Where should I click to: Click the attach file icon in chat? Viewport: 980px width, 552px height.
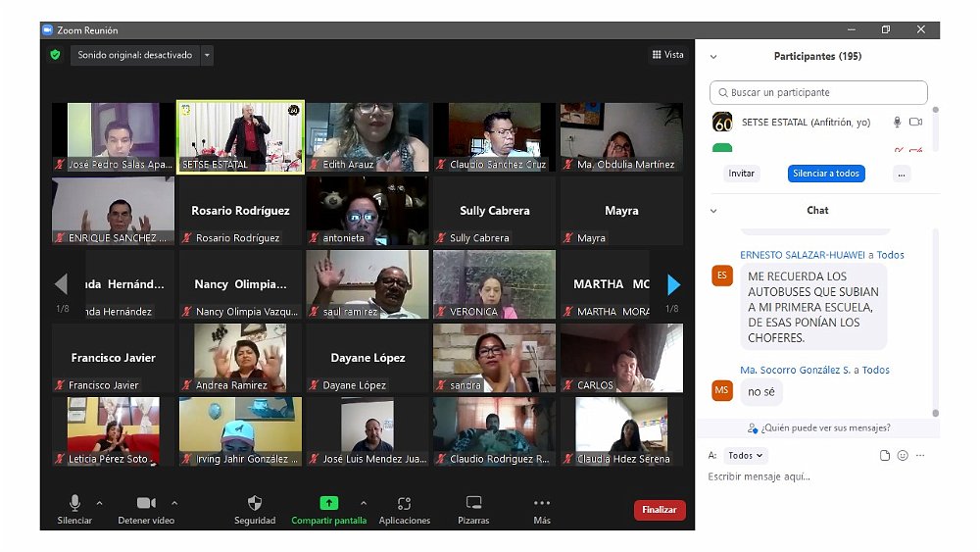coord(885,456)
